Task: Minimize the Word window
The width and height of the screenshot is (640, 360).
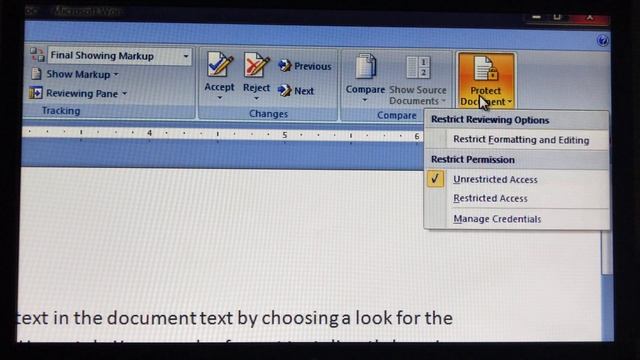Action: pos(537,17)
